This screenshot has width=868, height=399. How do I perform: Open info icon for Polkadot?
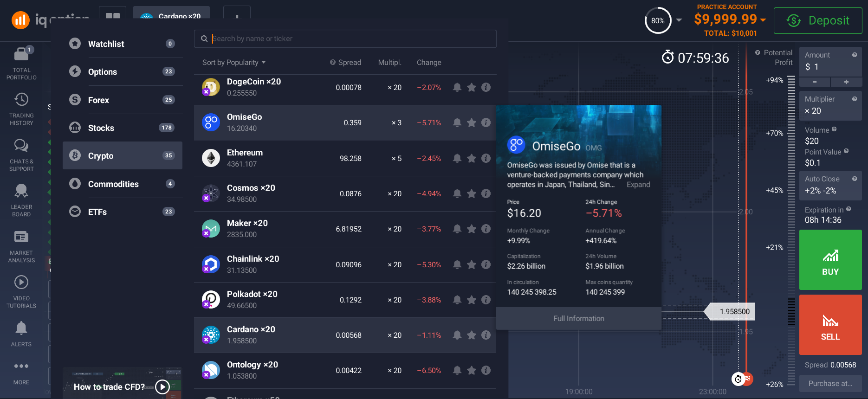click(x=486, y=300)
